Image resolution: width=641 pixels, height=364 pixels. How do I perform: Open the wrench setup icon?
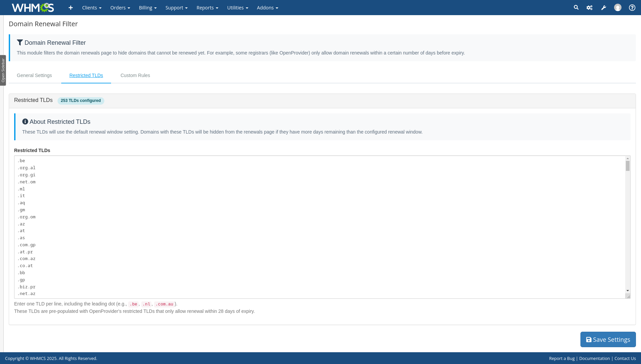(604, 8)
